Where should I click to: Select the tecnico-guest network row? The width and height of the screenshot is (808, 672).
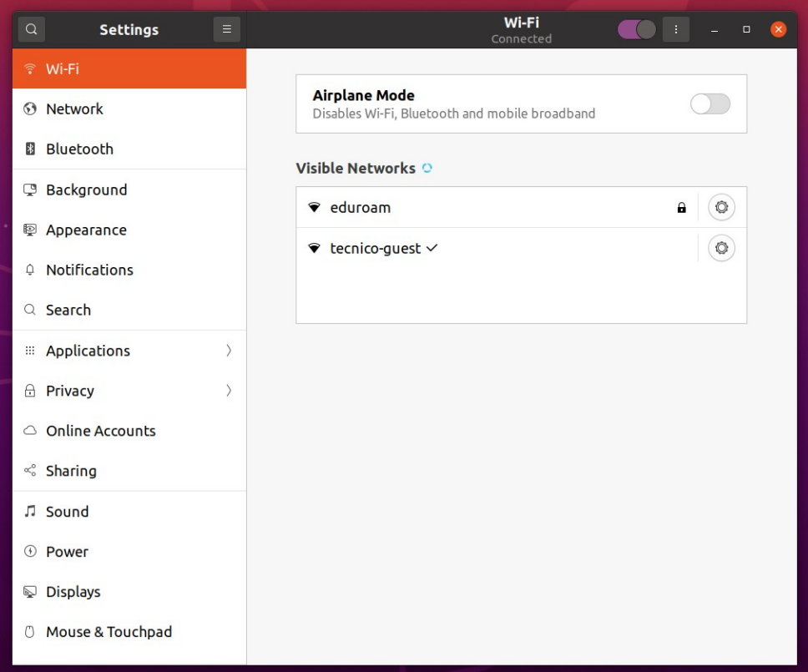coord(497,248)
